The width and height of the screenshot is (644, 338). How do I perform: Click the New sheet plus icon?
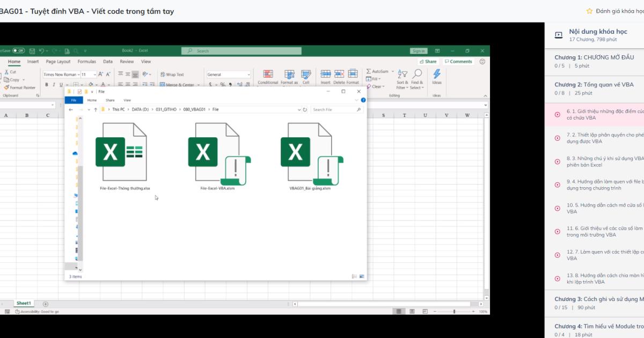(45, 304)
